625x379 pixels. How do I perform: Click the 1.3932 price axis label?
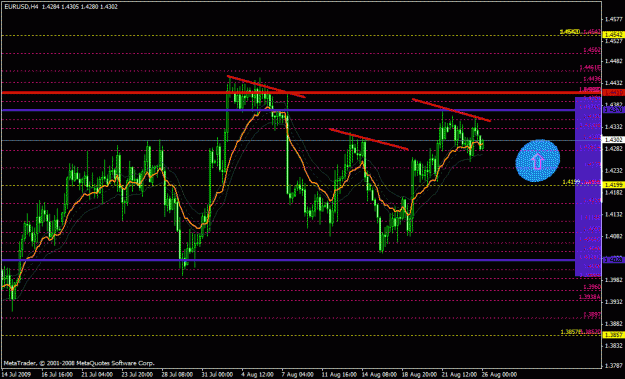[613, 302]
